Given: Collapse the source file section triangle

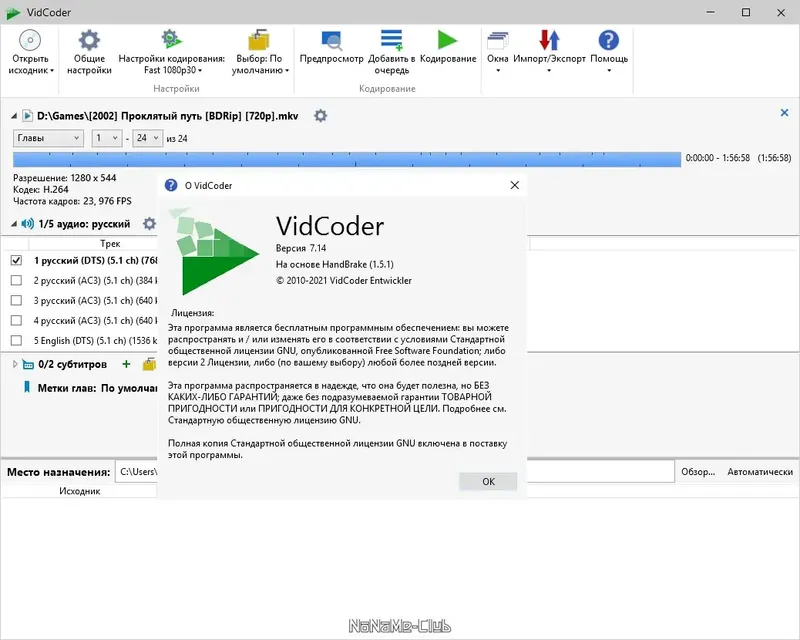Looking at the screenshot, I should (x=14, y=116).
